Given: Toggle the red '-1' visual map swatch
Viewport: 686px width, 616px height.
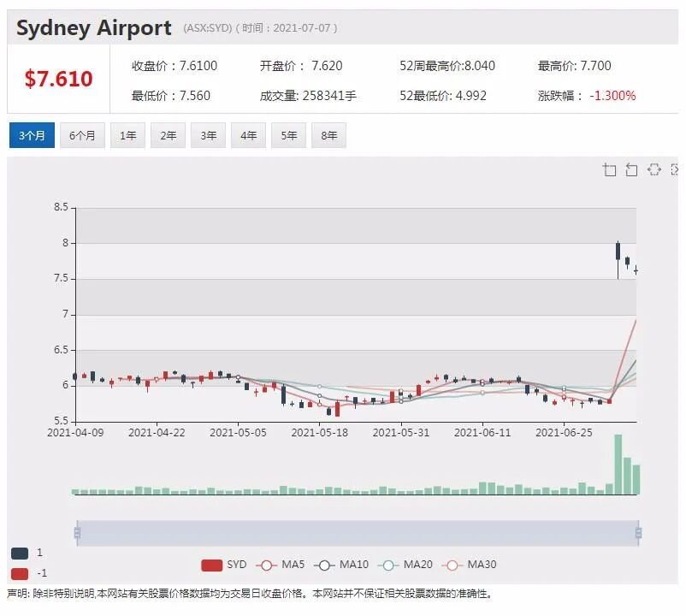Looking at the screenshot, I should pyautogui.click(x=20, y=573).
